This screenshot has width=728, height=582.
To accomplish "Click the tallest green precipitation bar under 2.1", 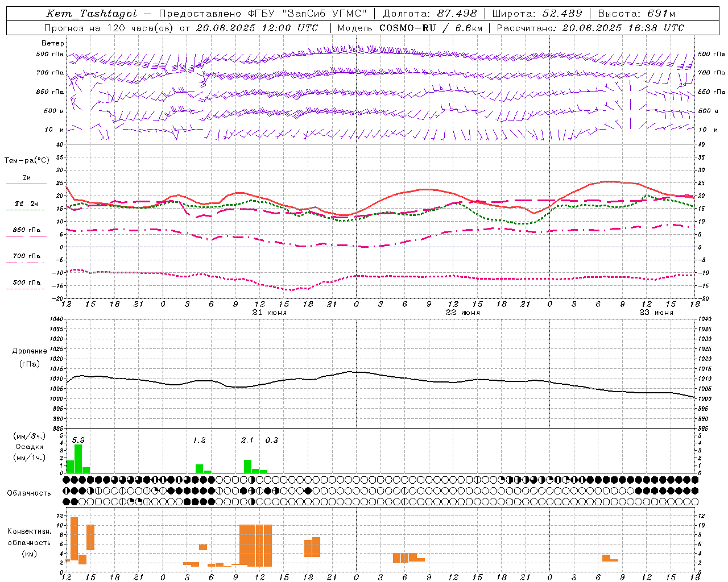I will (247, 467).
